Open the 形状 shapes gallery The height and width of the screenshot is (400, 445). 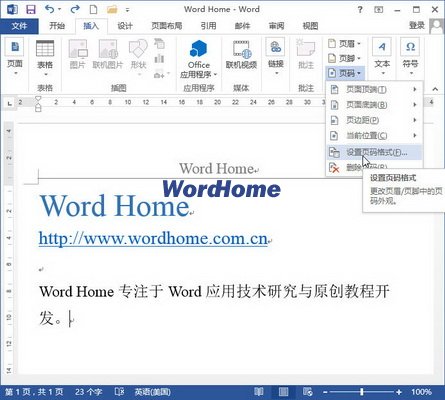click(x=138, y=57)
